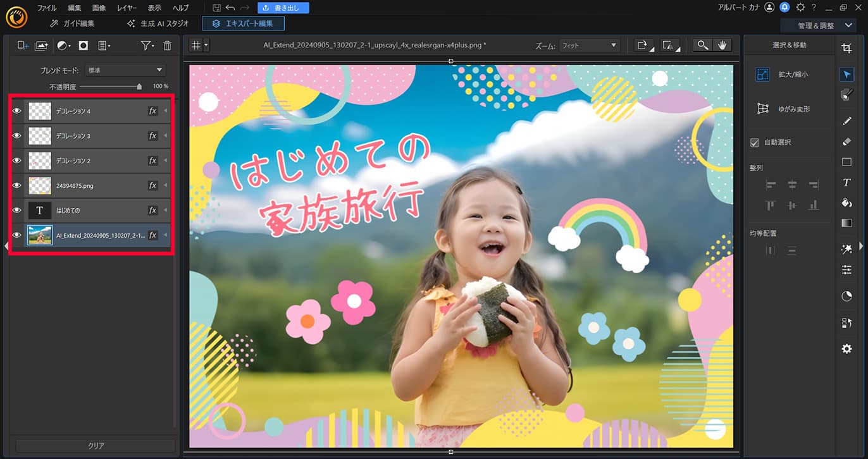Click the New Layer icon in Layers panel
This screenshot has height=459, width=868.
(x=23, y=45)
